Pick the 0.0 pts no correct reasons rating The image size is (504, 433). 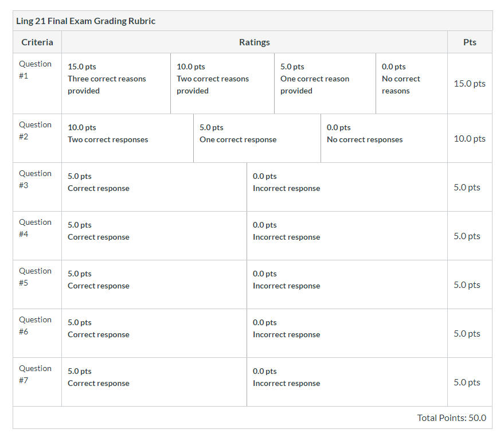[x=412, y=83]
